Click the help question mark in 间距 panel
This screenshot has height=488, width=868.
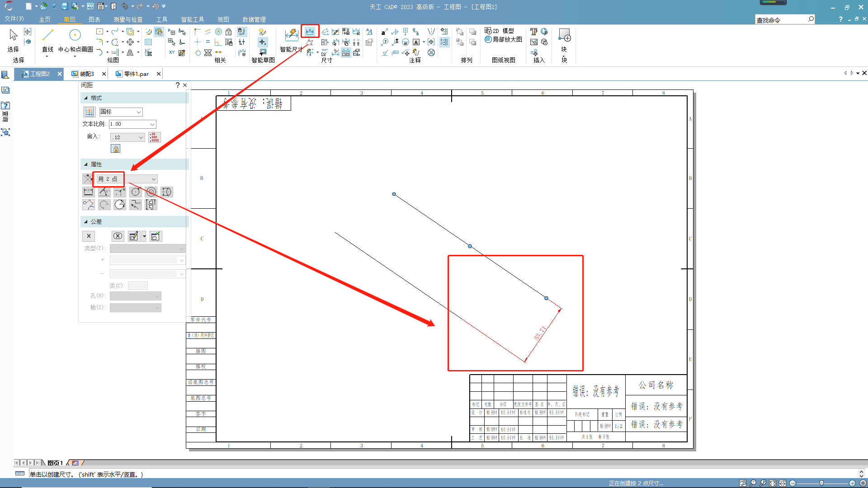coord(177,85)
